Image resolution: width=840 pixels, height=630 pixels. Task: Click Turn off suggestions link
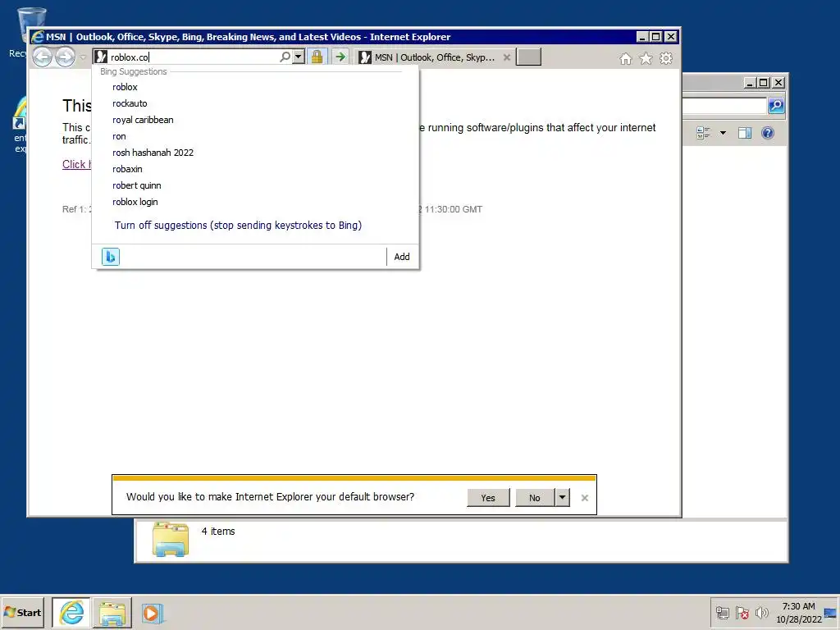[x=238, y=225]
